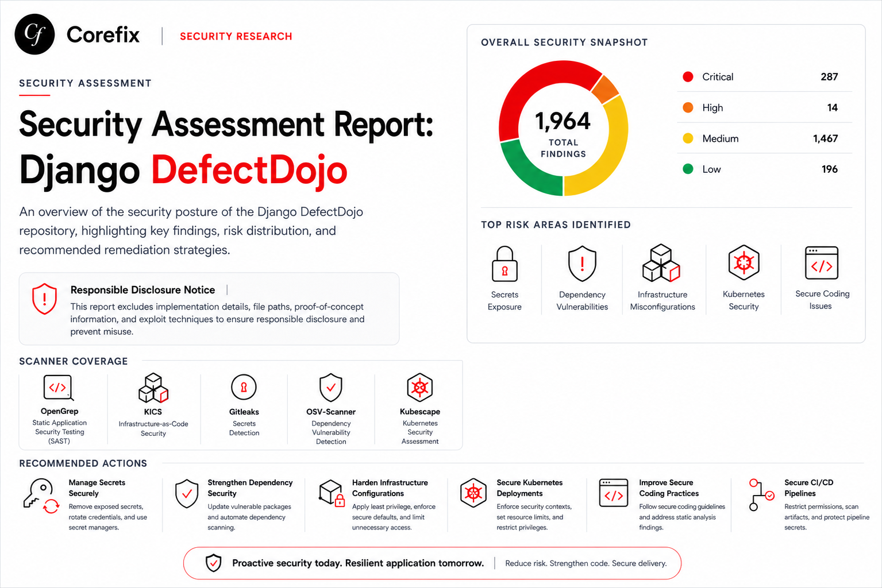Click the Harden Infrastructure Configurations title
The height and width of the screenshot is (588, 882).
[x=390, y=488]
